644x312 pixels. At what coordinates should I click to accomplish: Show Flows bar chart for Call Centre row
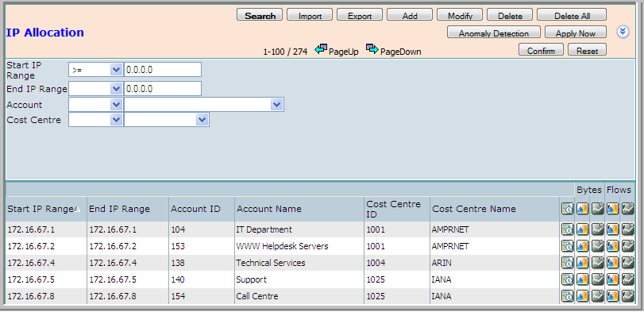[612, 296]
